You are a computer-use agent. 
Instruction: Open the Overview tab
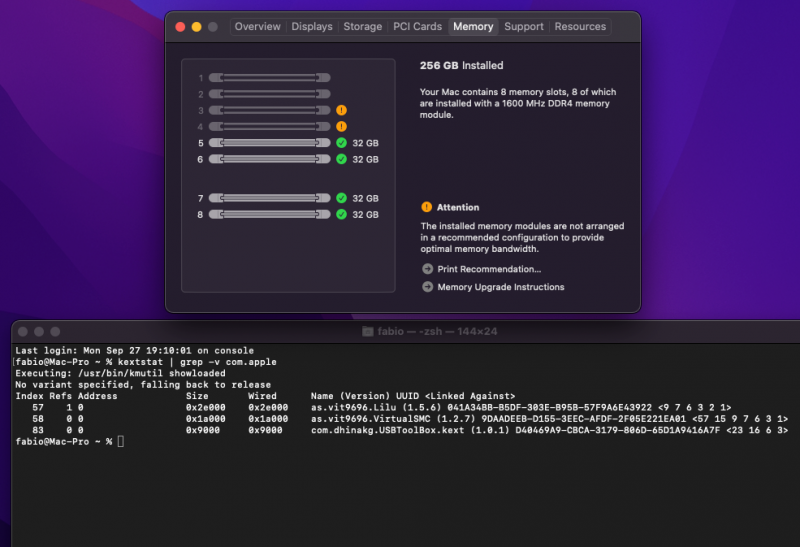coord(258,27)
